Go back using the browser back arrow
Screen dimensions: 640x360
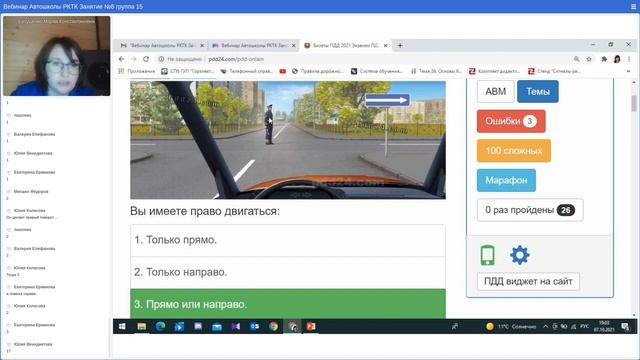(121, 59)
